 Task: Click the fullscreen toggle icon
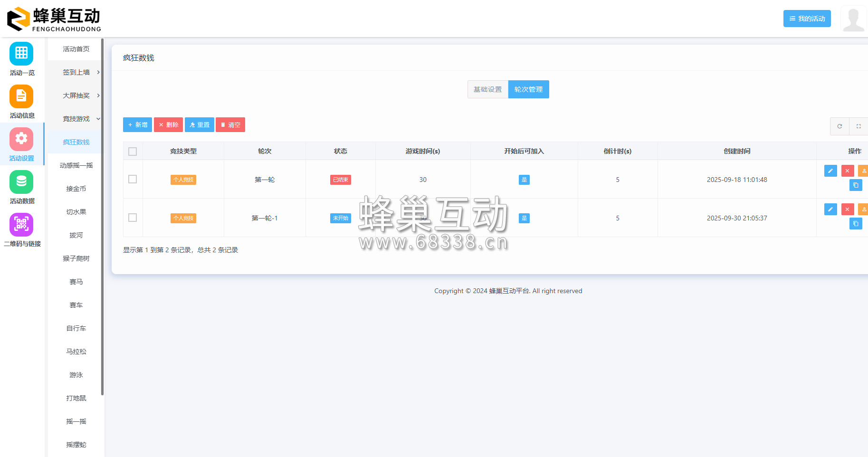tap(858, 126)
